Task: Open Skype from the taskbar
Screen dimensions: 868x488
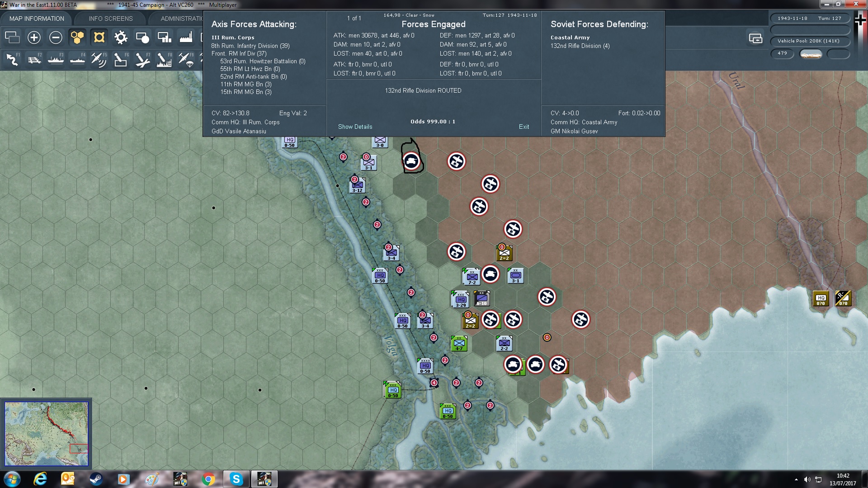Action: click(236, 479)
